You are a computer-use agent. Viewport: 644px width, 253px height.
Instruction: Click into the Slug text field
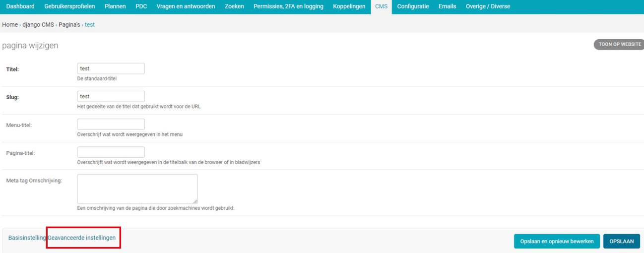(x=111, y=96)
